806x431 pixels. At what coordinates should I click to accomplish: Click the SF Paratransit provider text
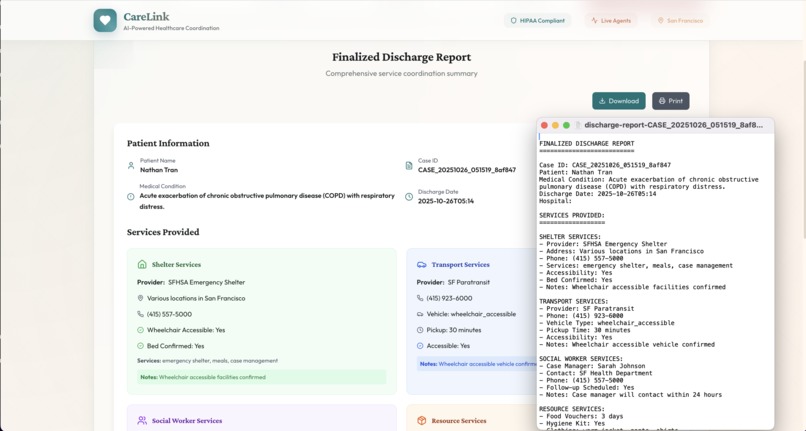468,282
